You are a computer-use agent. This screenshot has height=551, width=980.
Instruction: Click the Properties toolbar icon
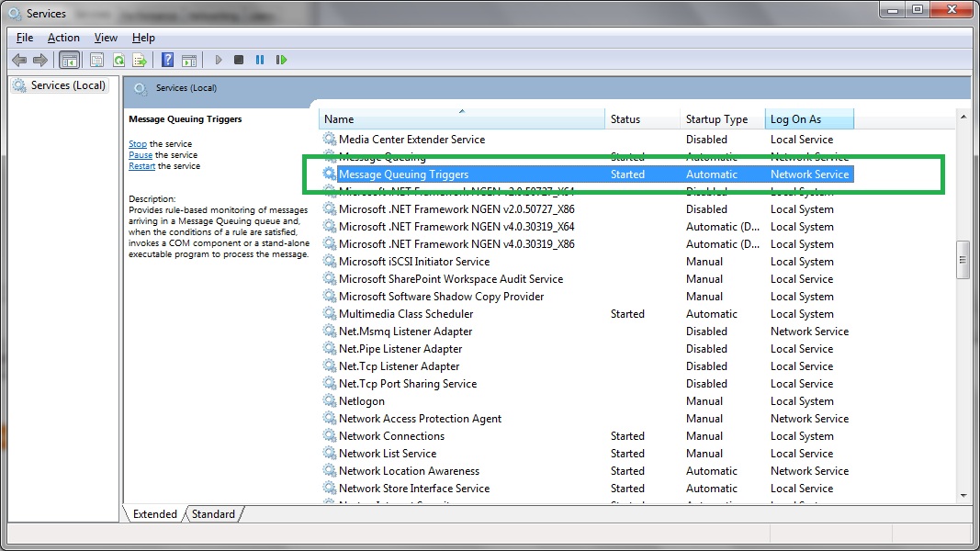click(96, 60)
